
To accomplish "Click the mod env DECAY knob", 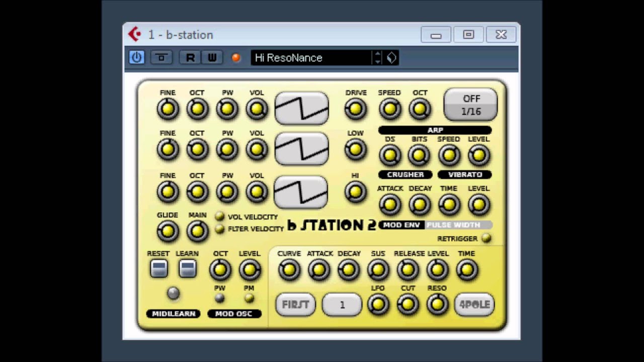I will tap(419, 205).
